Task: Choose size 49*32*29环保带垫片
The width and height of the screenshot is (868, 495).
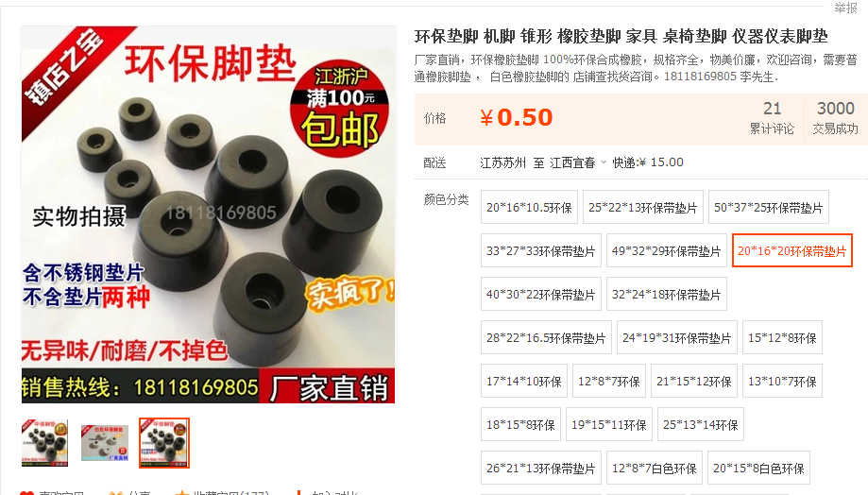Action: tap(667, 250)
